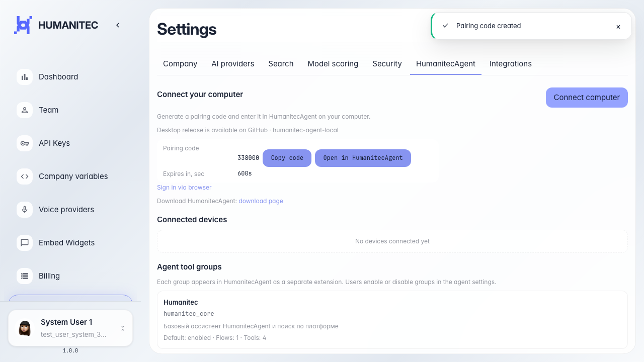
Task: Click the Company variables code icon
Action: click(25, 176)
